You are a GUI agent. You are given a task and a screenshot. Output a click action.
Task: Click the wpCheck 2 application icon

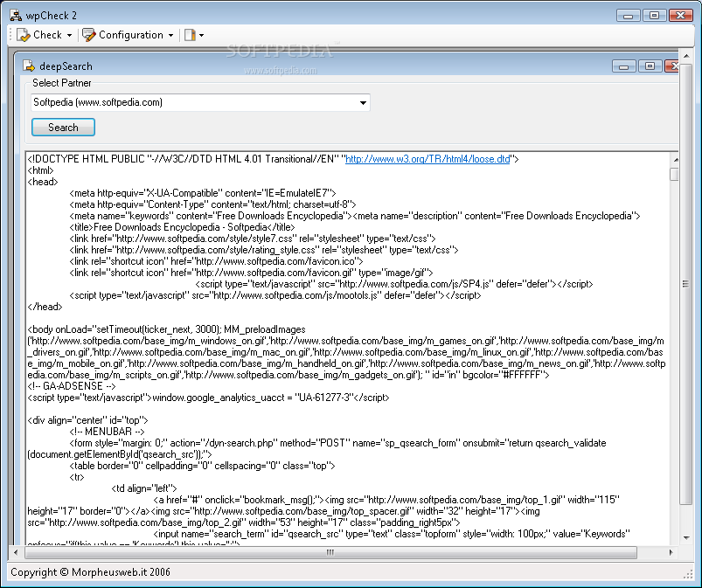tap(16, 16)
